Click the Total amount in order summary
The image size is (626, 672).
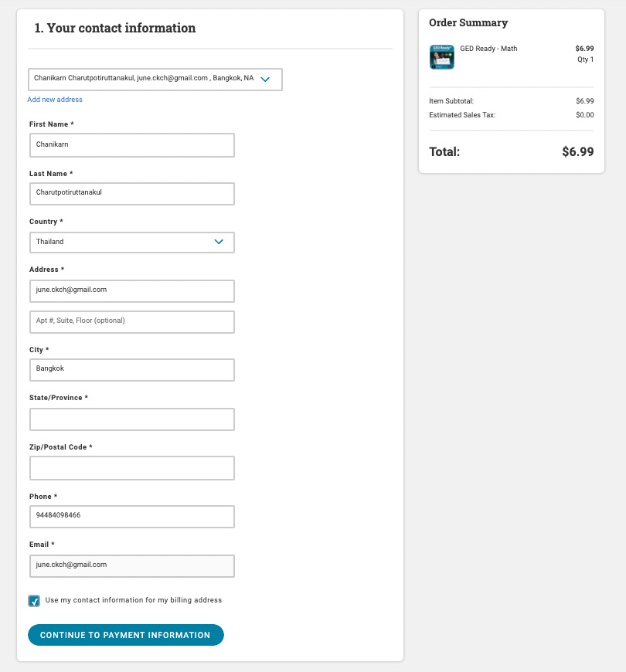pyautogui.click(x=577, y=151)
